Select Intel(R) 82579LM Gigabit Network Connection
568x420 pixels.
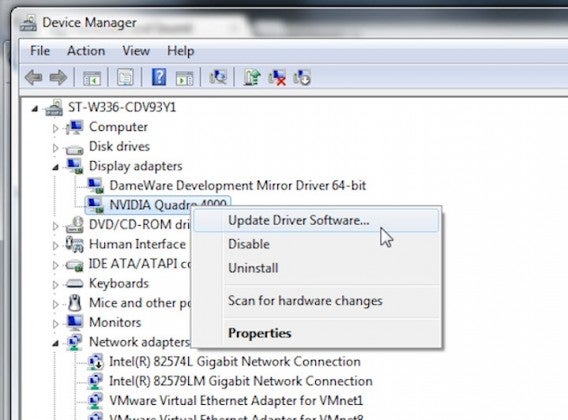[241, 381]
